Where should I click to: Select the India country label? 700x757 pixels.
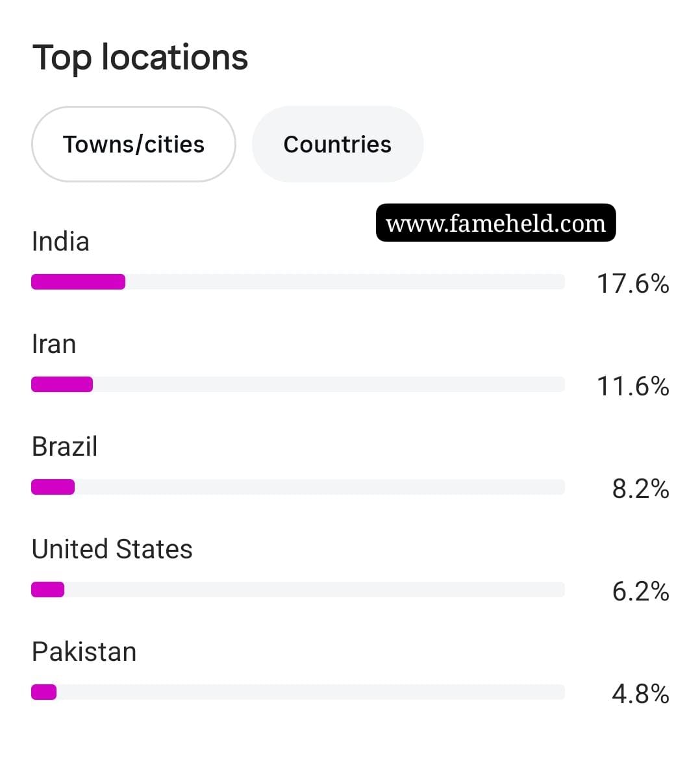coord(60,242)
